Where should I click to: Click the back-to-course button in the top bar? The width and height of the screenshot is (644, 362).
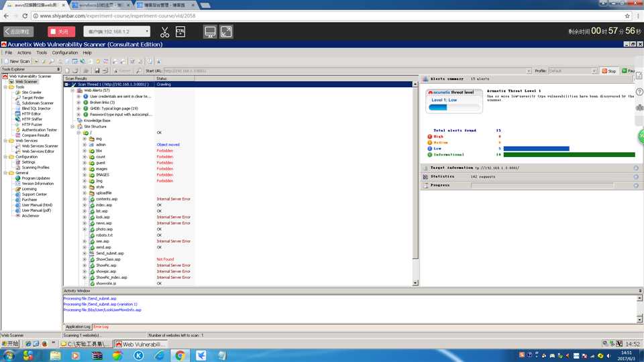pos(19,32)
